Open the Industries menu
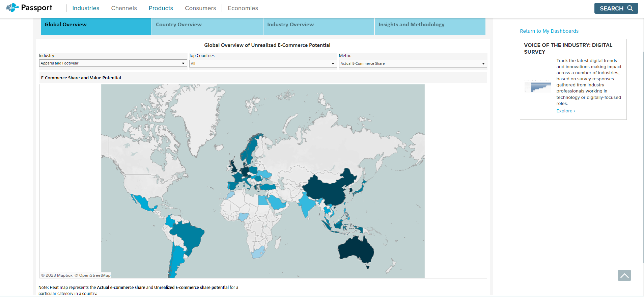Viewport: 644px width, 297px height. (x=86, y=8)
